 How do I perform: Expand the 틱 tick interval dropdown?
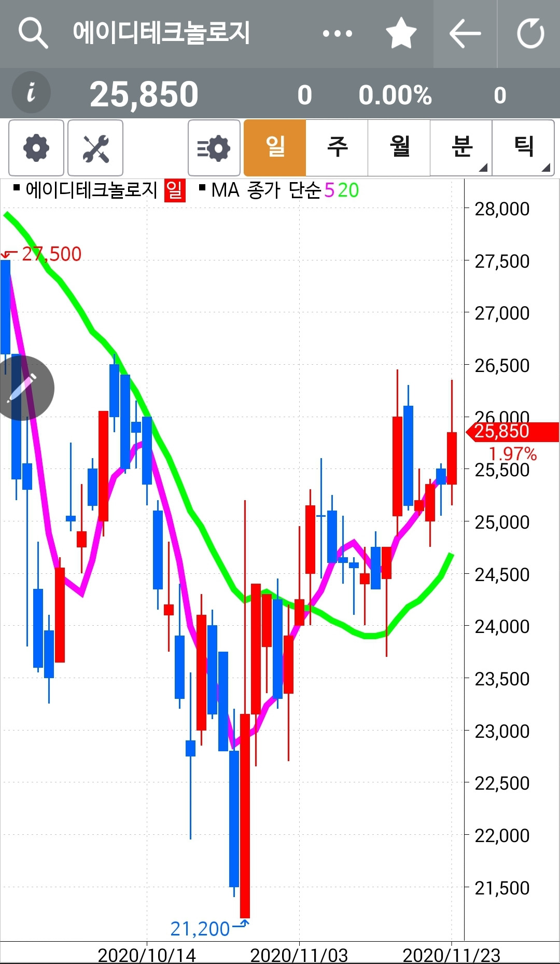point(523,148)
